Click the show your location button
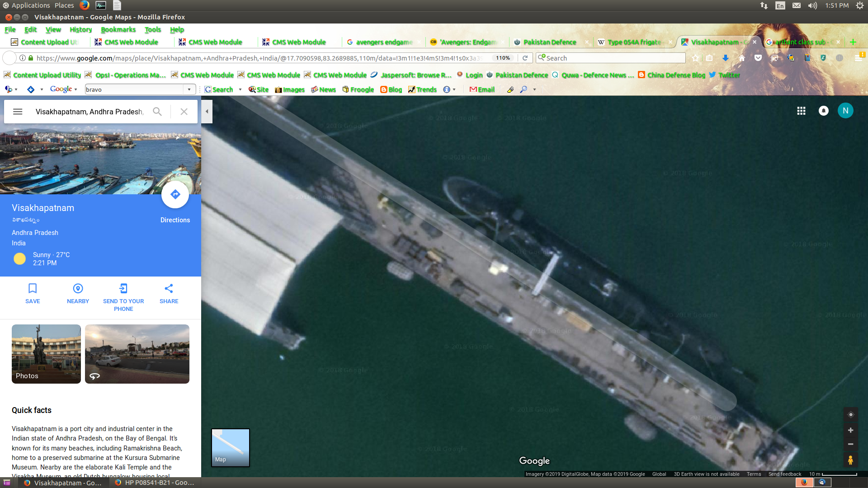868x488 pixels. (x=850, y=414)
